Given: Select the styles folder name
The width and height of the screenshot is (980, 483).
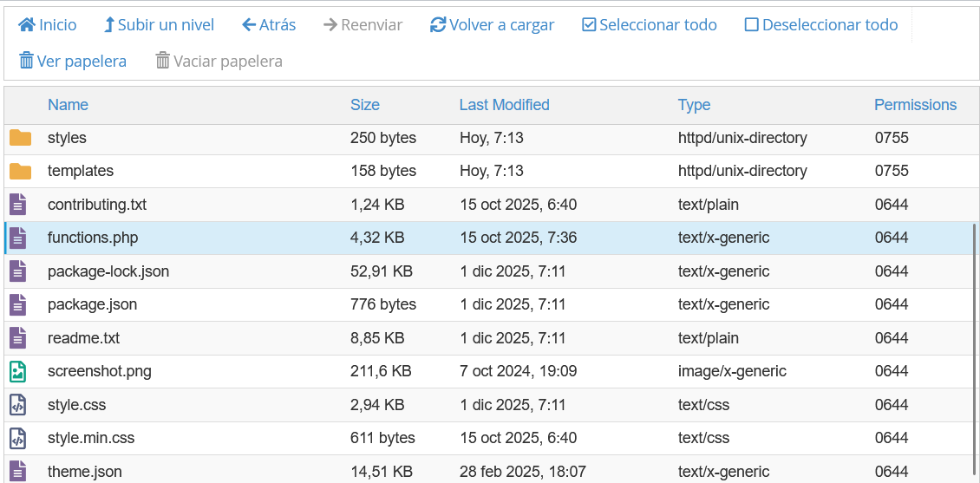Looking at the screenshot, I should point(67,138).
